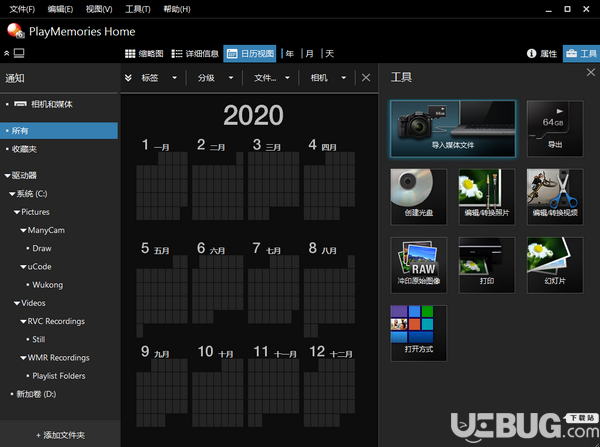This screenshot has height=447, width=600.
Task: Select the Draw folder
Action: tap(42, 248)
